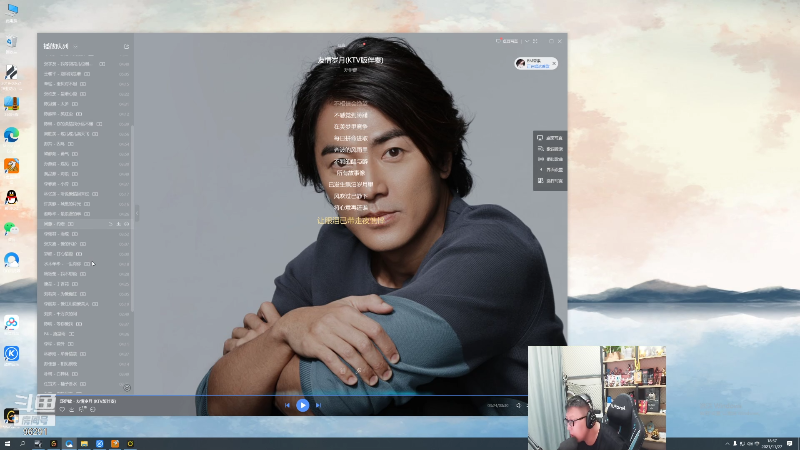Open the MV badge on the F4 row
This screenshot has width=800, height=450.
click(x=71, y=334)
